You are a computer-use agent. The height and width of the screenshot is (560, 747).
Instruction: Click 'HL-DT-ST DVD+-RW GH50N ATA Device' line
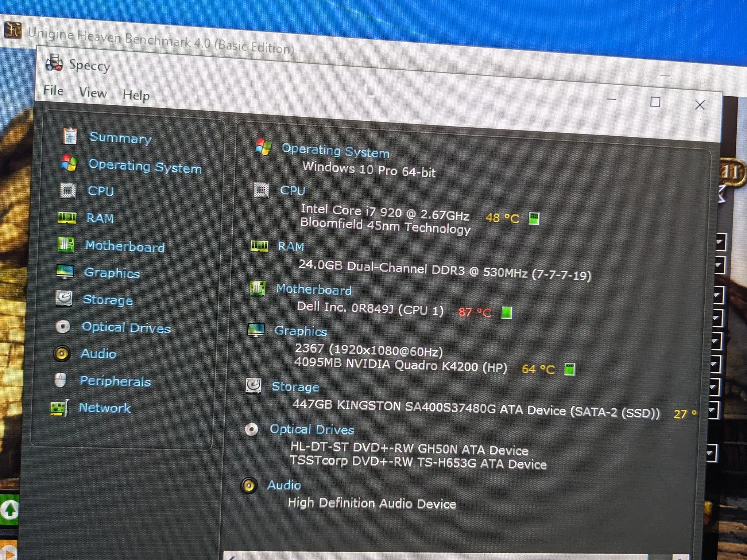409,449
